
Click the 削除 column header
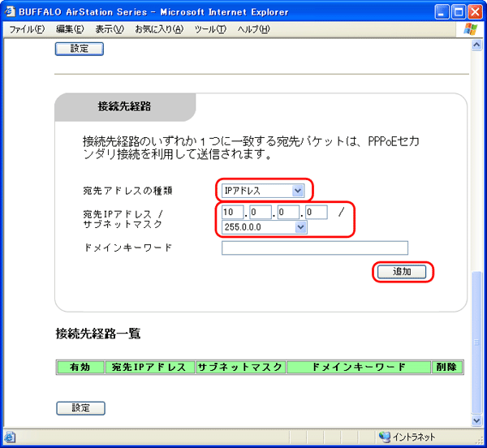447,367
